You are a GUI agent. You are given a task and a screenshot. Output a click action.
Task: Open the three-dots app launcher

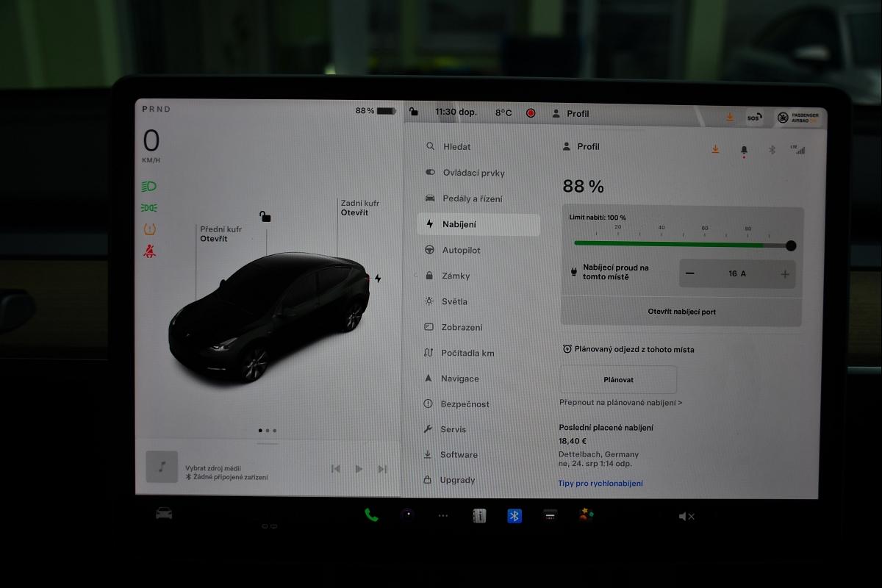pyautogui.click(x=443, y=516)
